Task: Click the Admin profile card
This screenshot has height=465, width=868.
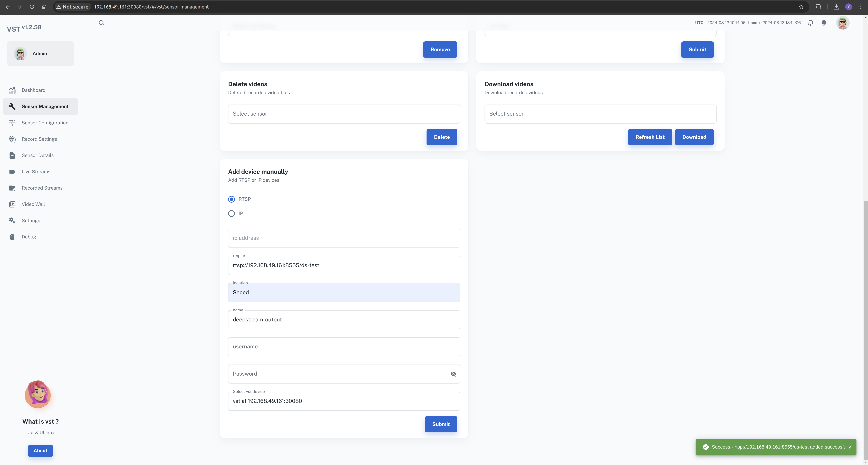Action: [x=40, y=54]
